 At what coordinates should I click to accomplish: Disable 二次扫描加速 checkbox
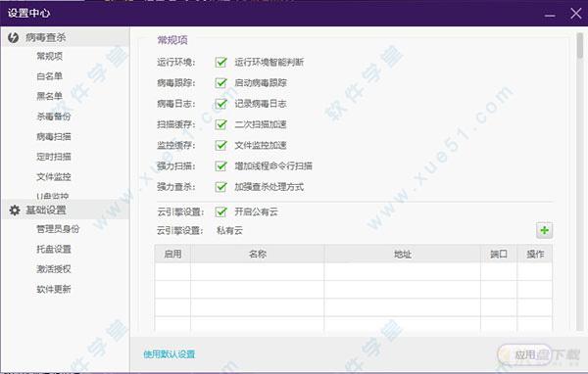pyautogui.click(x=220, y=124)
